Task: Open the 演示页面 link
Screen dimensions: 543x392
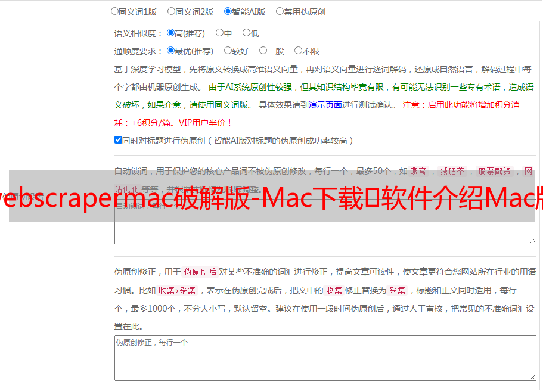Action: (325, 105)
